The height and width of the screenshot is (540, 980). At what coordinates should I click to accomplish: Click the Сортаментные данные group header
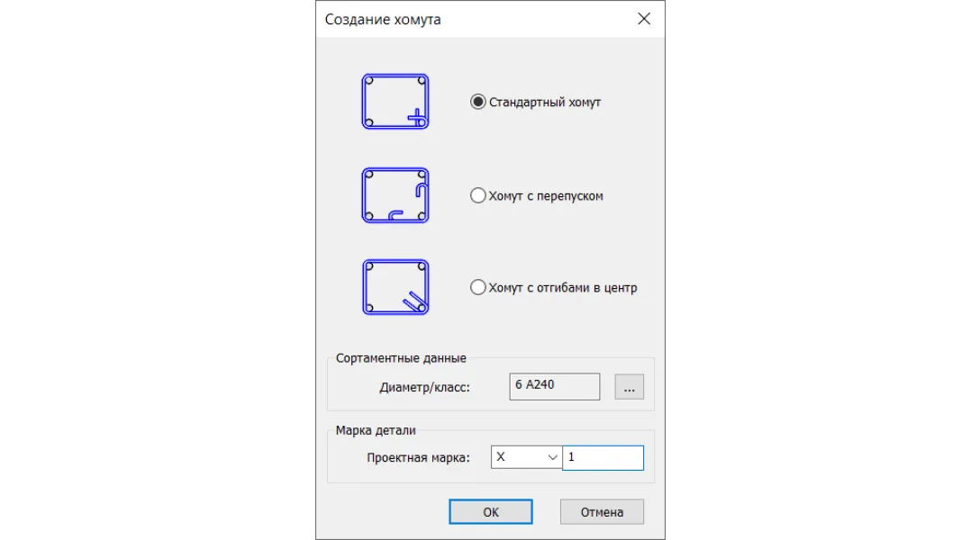coord(401,357)
